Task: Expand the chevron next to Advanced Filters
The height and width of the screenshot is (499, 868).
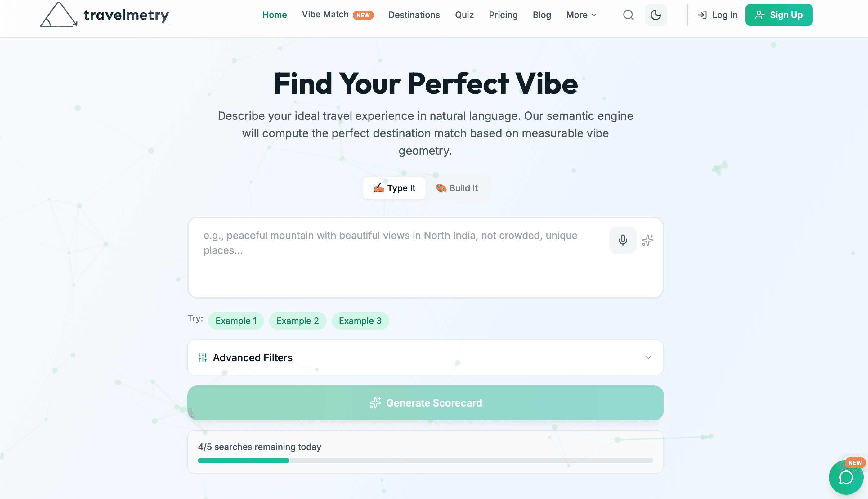Action: click(x=648, y=357)
